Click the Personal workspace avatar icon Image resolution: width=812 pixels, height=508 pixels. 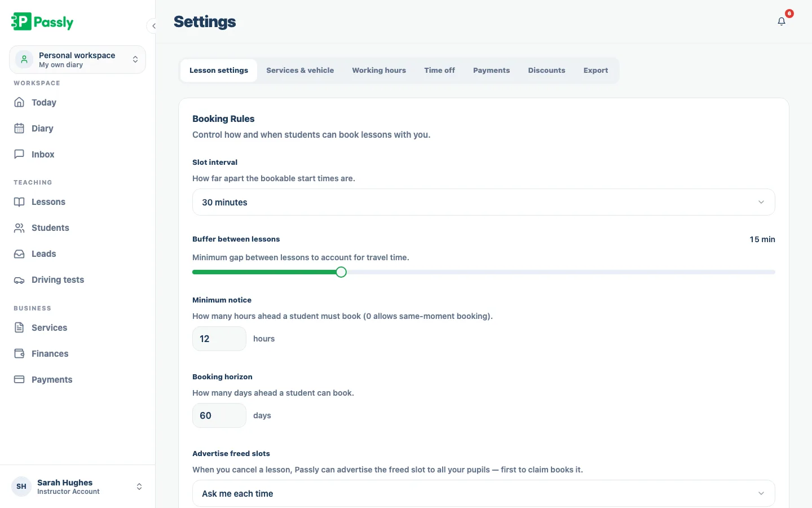coord(24,59)
